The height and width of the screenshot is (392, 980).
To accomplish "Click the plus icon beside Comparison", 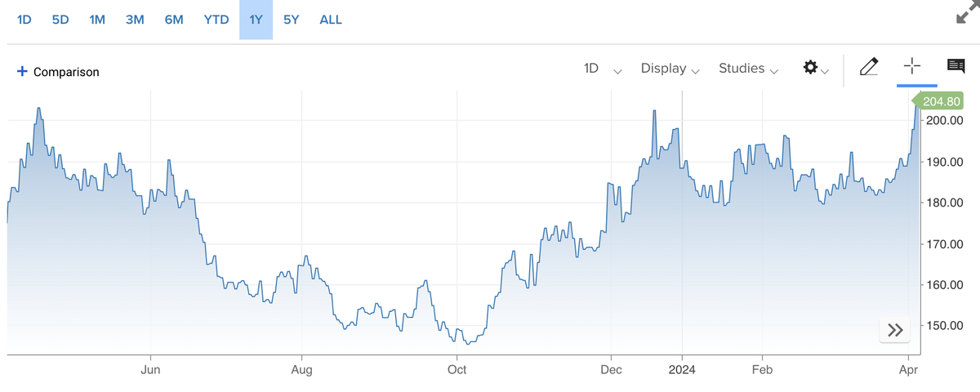I will 22,72.
